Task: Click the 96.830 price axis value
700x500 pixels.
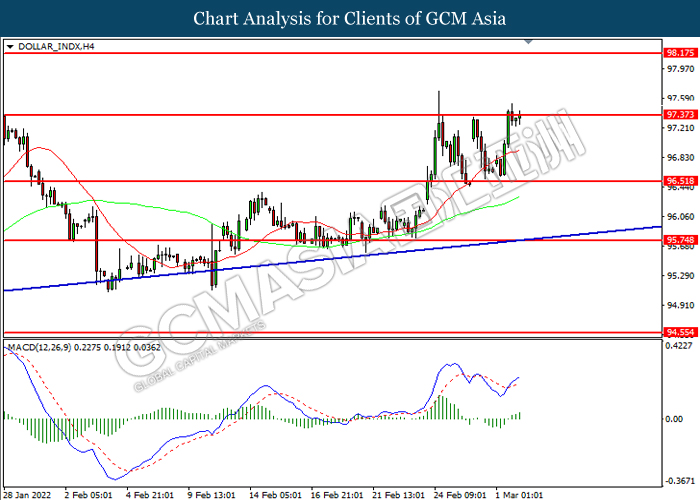Action: (x=681, y=158)
